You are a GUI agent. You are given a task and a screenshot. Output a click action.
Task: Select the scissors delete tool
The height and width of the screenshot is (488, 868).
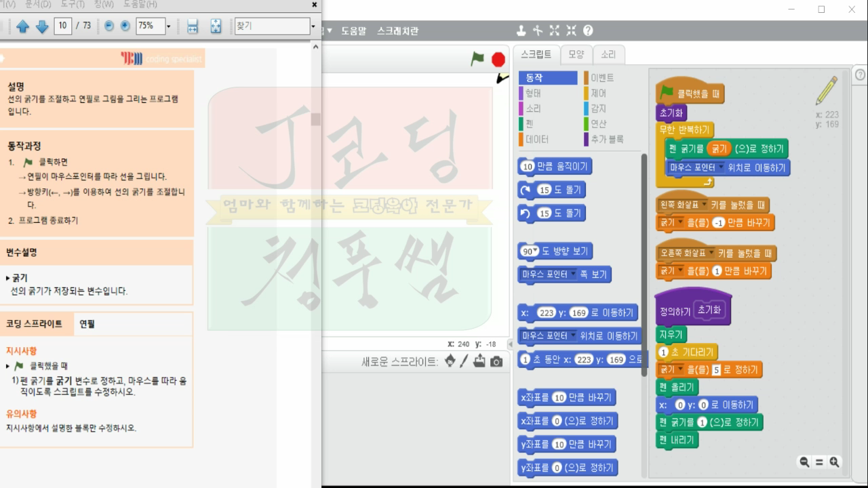[538, 30]
